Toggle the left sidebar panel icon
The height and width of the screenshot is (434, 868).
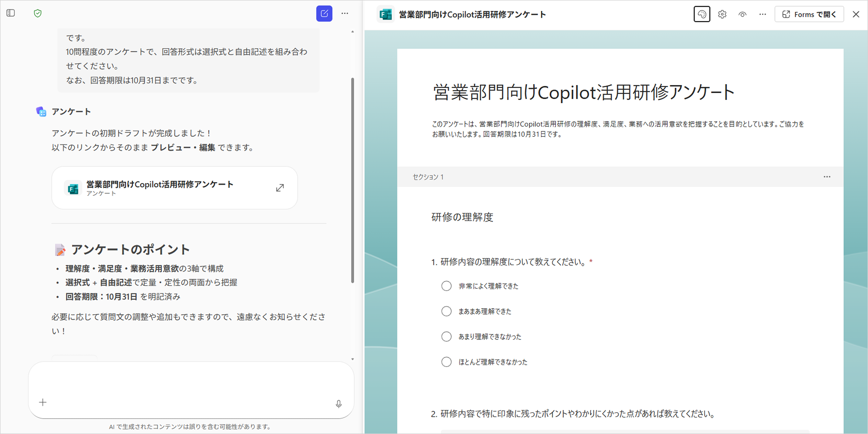point(11,13)
